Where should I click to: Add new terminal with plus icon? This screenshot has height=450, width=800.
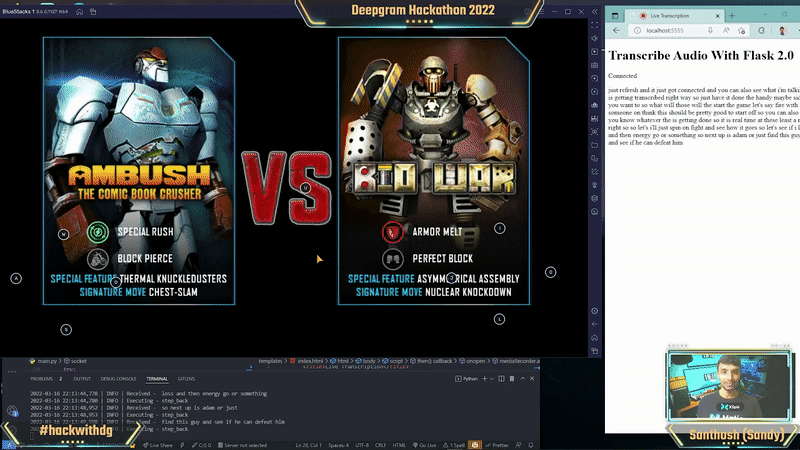[x=485, y=379]
